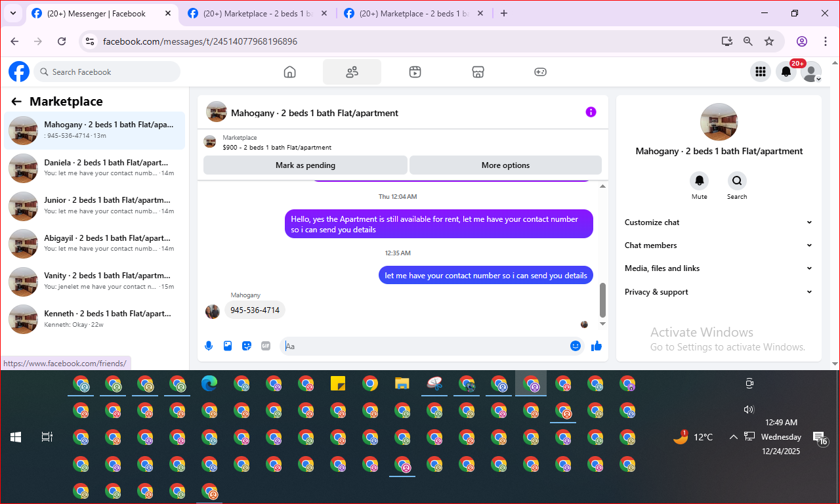Open the Facebook menu grid icon
840x504 pixels.
[x=761, y=72]
